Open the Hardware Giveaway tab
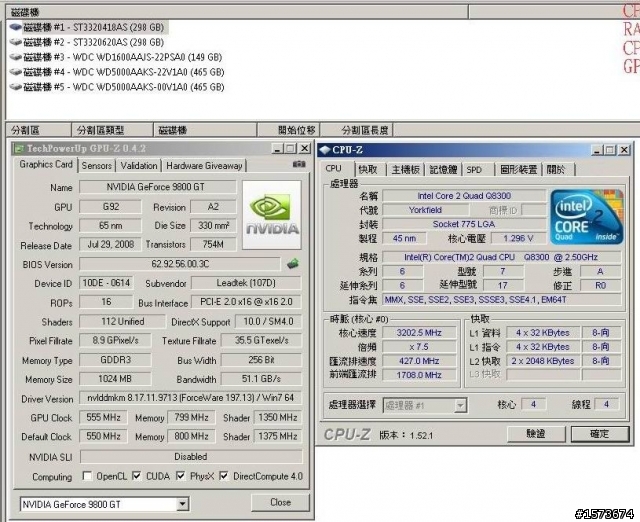The image size is (640, 522). point(204,166)
